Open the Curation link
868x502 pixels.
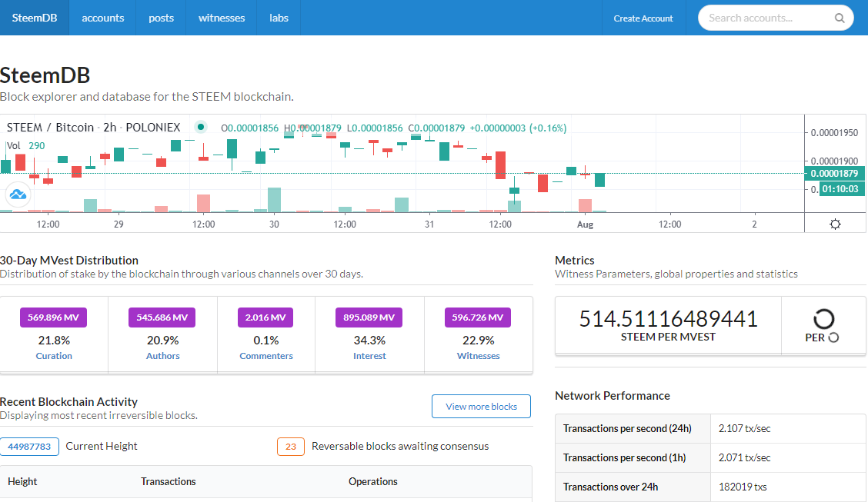click(54, 356)
